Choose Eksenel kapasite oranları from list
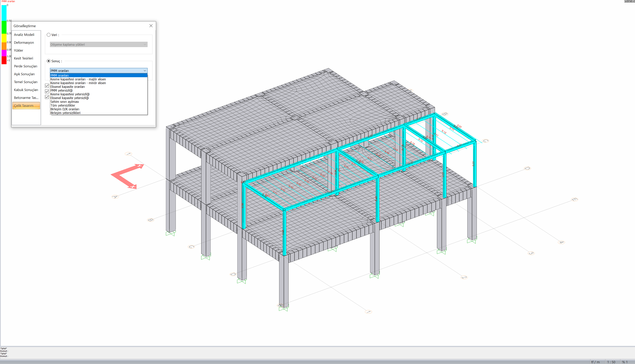Image resolution: width=635 pixels, height=364 pixels. [x=68, y=87]
